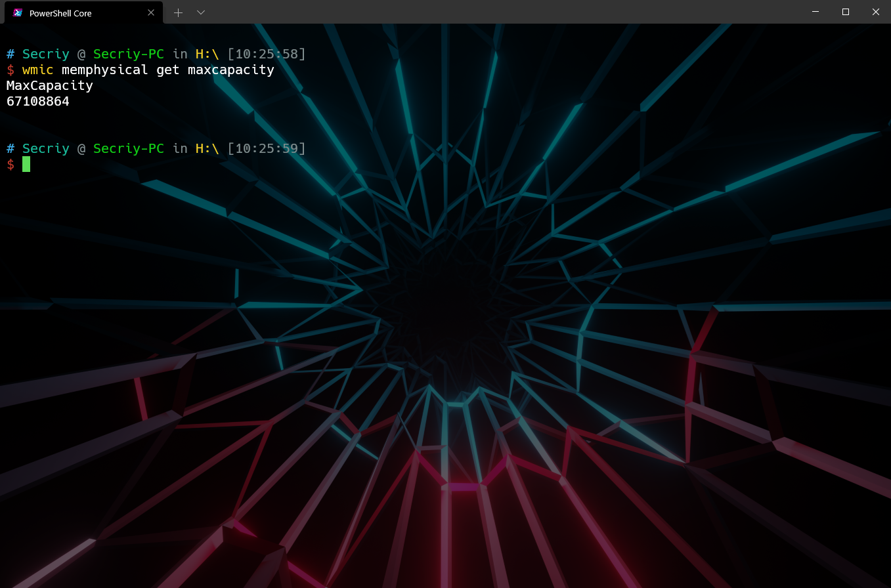
Task: Click the green cursor at the prompt
Action: pos(26,164)
